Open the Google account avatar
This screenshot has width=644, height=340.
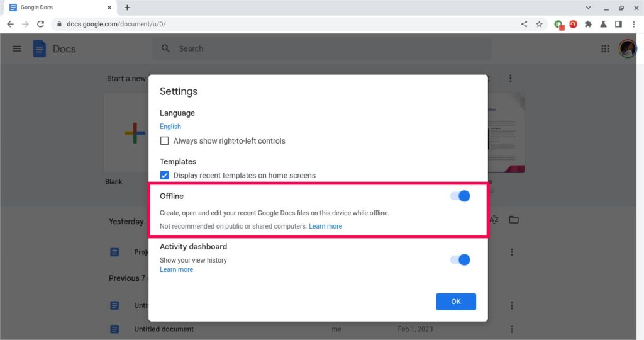(628, 48)
